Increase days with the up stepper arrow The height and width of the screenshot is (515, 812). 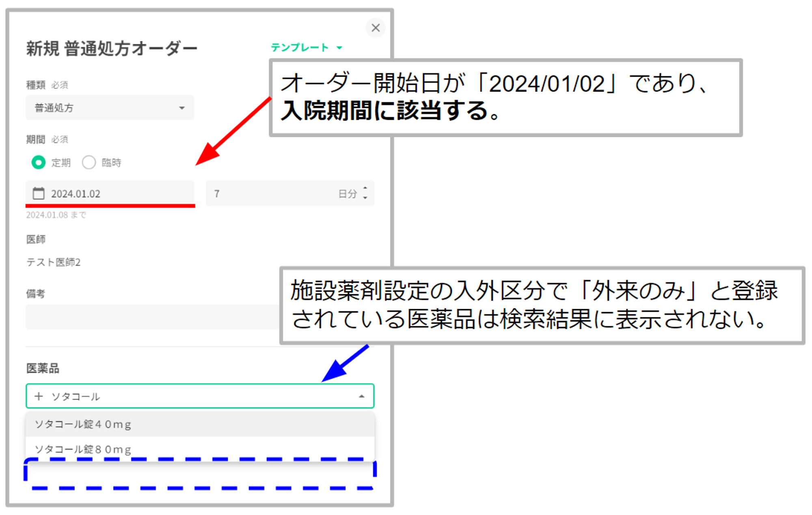[365, 188]
